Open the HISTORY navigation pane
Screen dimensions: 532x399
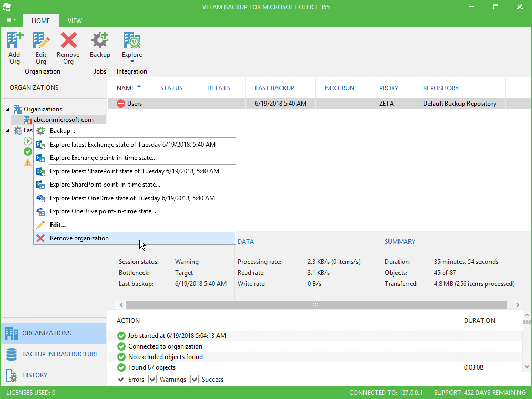click(54, 375)
